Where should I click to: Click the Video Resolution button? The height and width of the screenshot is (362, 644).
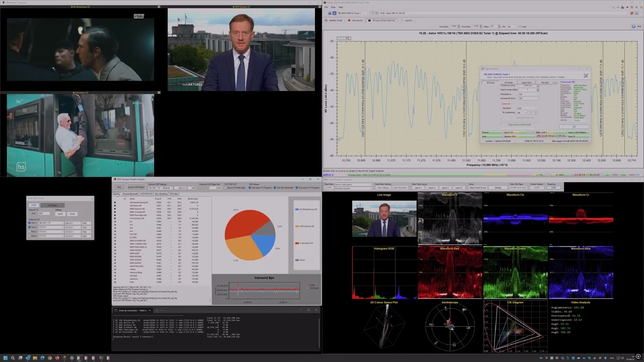pos(400,188)
